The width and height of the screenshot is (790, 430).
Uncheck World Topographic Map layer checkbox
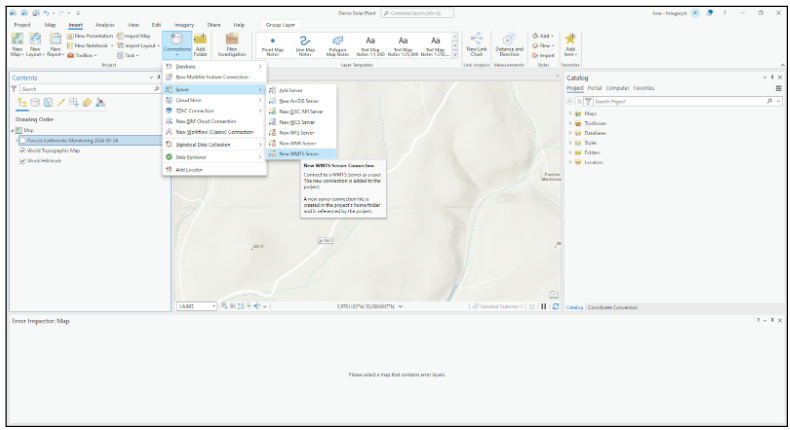pos(22,151)
